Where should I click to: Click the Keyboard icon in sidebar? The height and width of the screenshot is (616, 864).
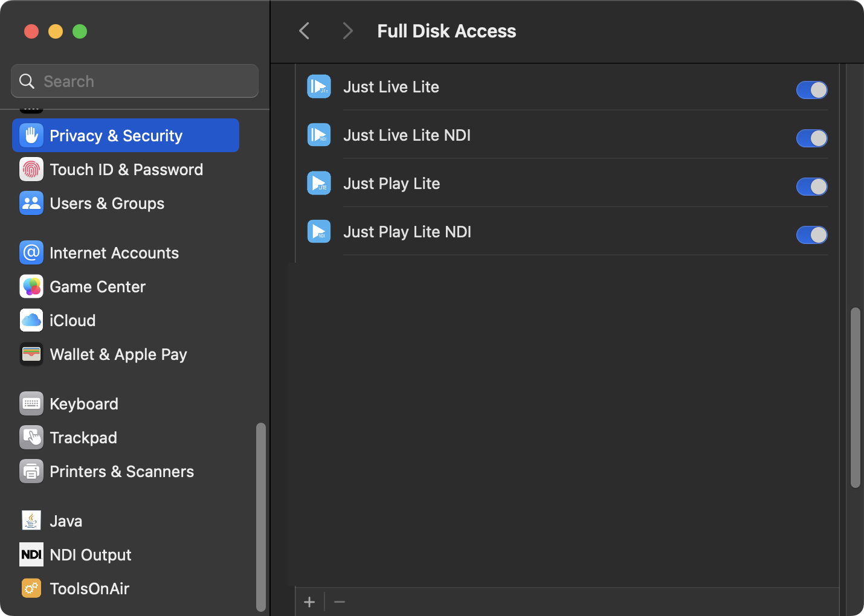(x=31, y=403)
